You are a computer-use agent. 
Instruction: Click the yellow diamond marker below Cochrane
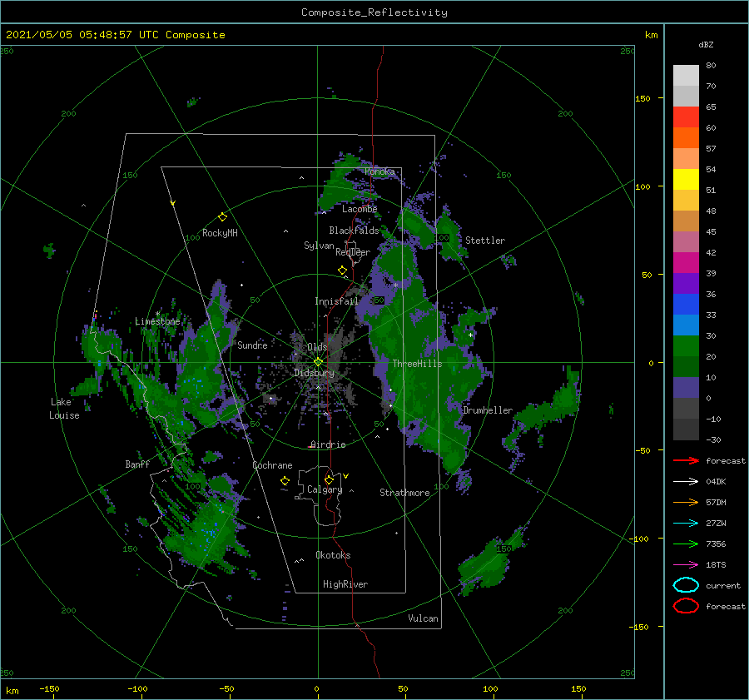[285, 481]
